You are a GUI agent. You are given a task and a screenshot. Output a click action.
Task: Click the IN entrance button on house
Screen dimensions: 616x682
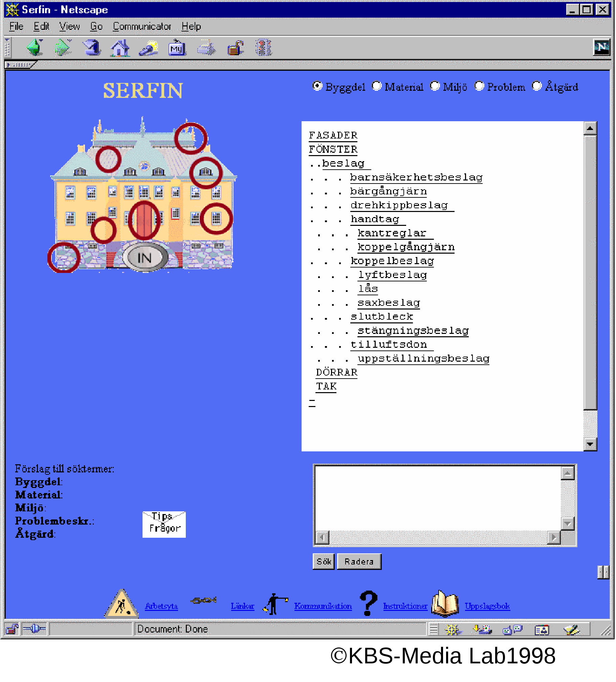145,258
